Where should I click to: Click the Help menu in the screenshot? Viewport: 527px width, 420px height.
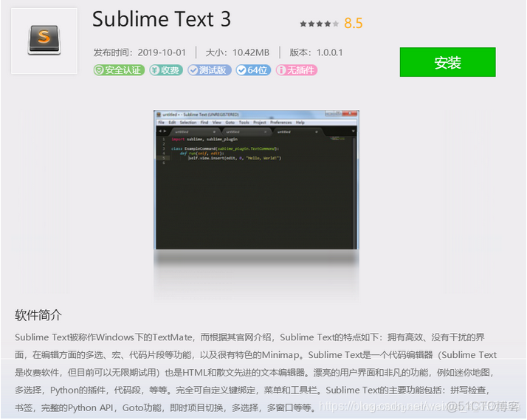tap(300, 123)
